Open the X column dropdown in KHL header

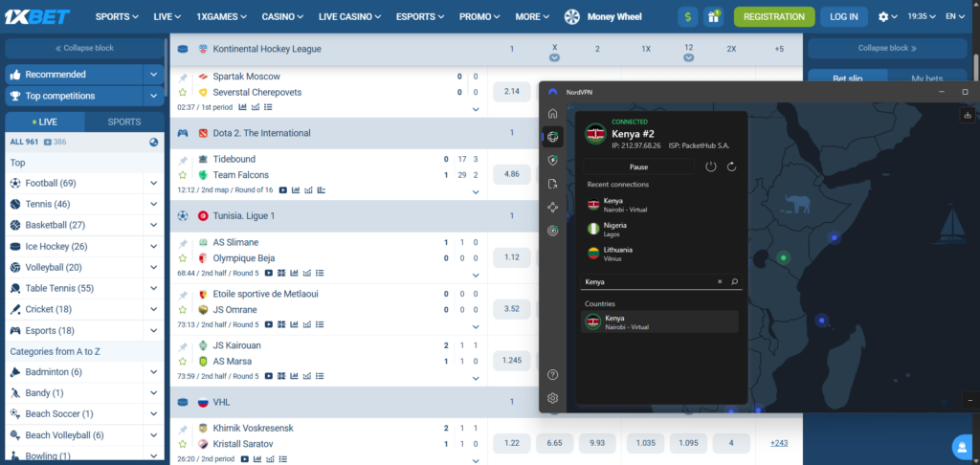tap(554, 58)
